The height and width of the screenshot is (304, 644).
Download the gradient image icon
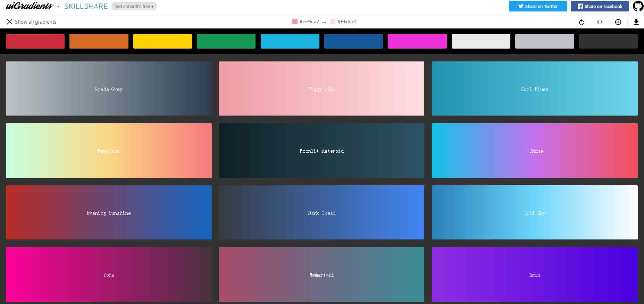point(636,22)
